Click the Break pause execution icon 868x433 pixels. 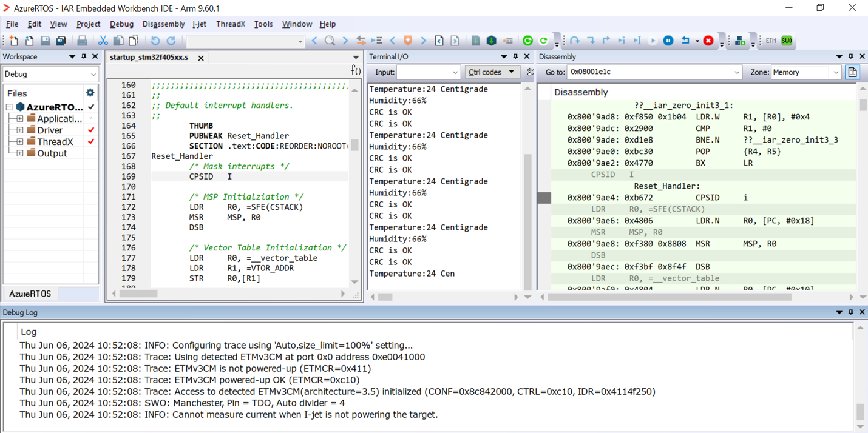tap(668, 41)
